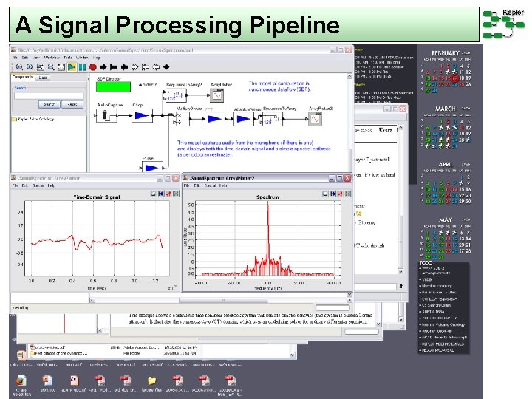The height and width of the screenshot is (399, 532).
Task: Click fill plot icon in Time-Domain Signal plot
Action: pyautogui.click(x=176, y=194)
